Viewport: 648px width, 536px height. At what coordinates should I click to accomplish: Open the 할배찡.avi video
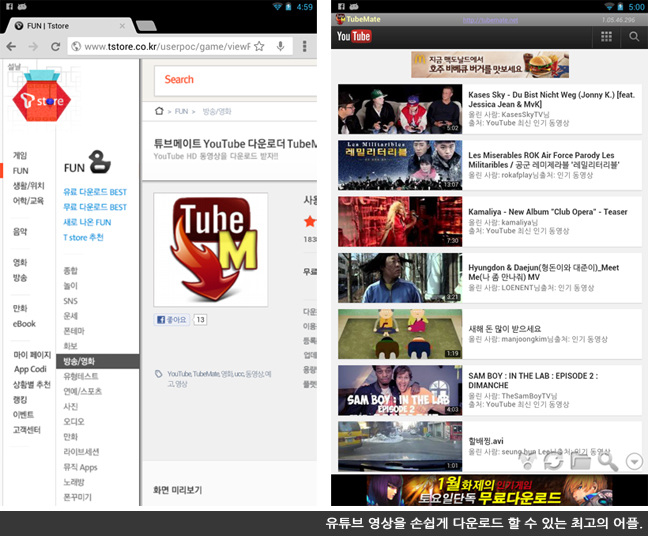point(490,446)
